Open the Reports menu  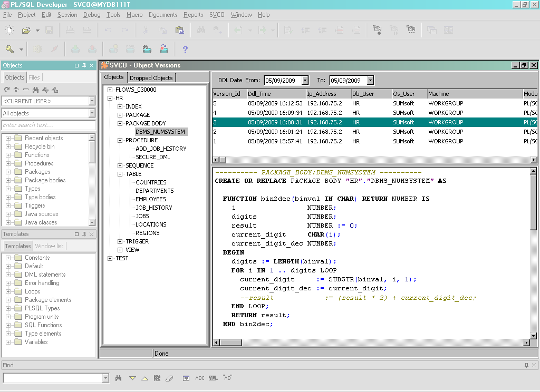click(x=193, y=15)
